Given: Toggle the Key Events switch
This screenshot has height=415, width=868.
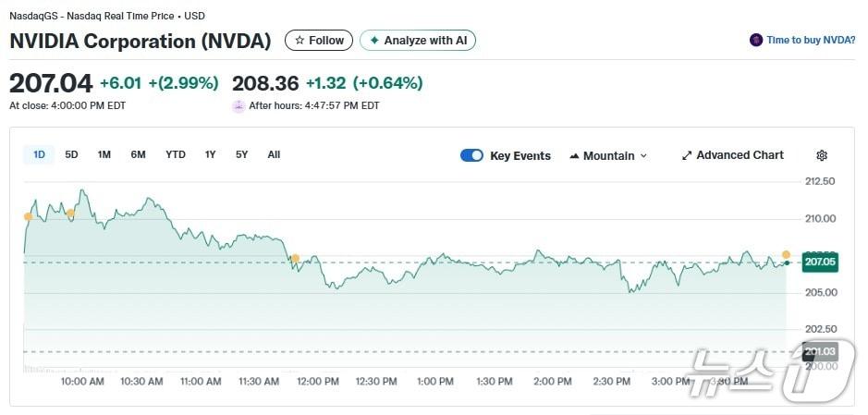Looking at the screenshot, I should pos(471,155).
